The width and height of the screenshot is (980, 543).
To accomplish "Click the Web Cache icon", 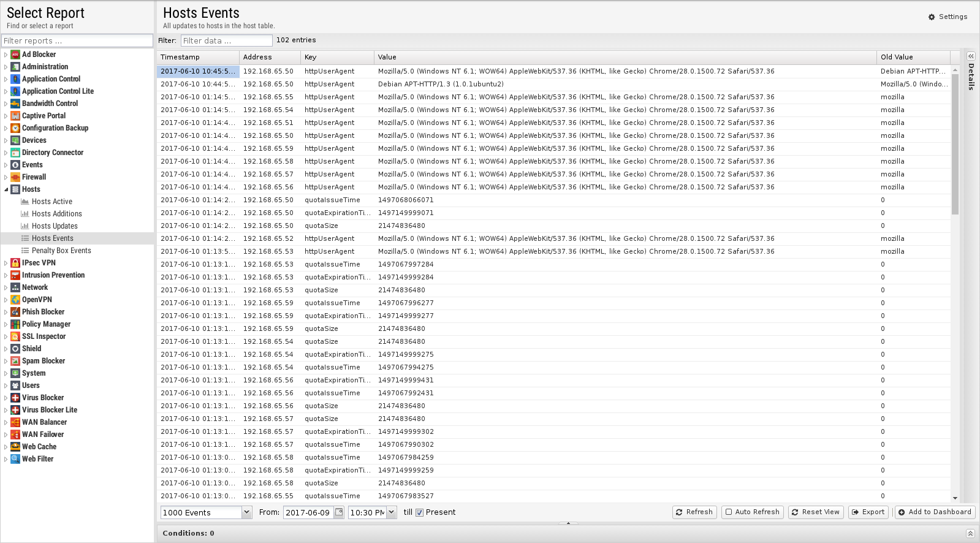I will [x=15, y=447].
